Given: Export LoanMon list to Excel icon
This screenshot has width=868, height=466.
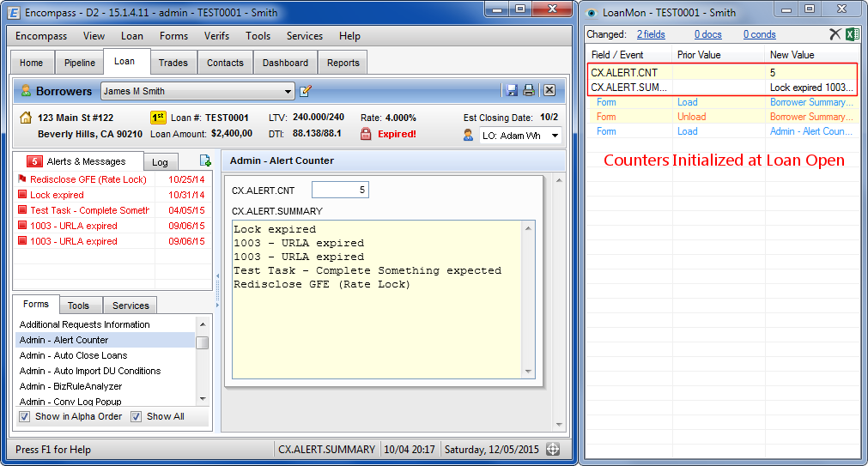Looking at the screenshot, I should point(853,34).
